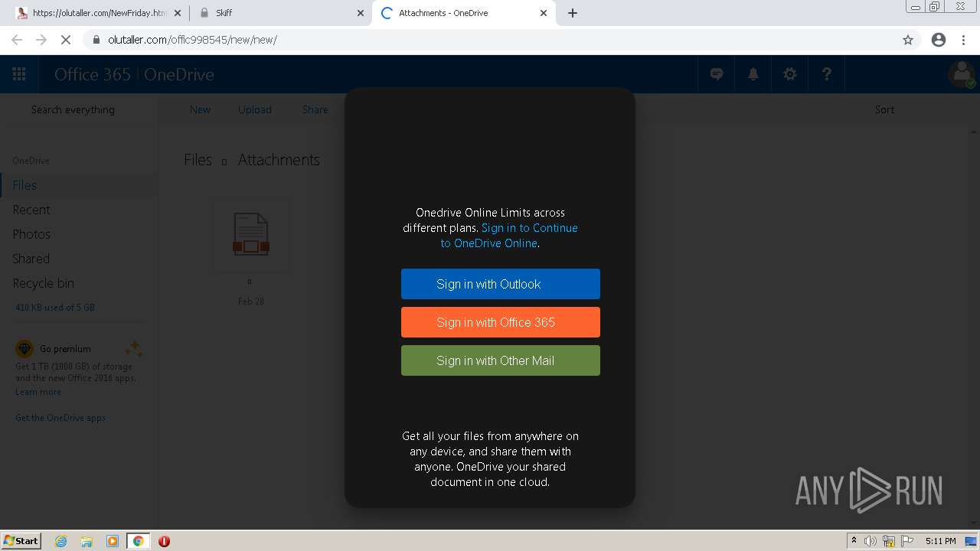Viewport: 980px width, 551px height.
Task: Click the Action Center flag tray icon
Action: click(907, 541)
